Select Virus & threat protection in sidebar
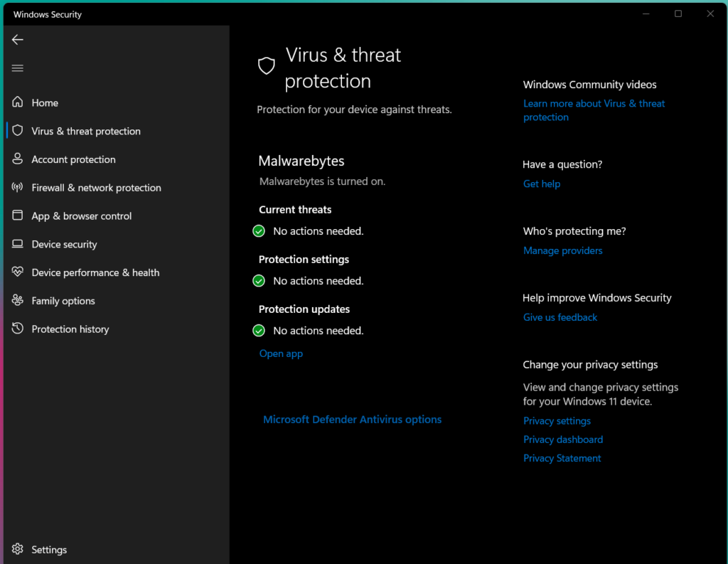 116,131
